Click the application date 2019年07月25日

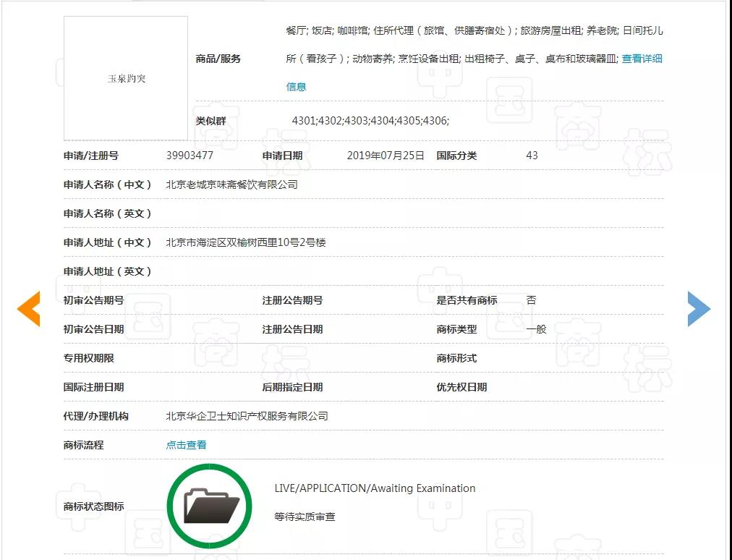click(386, 156)
